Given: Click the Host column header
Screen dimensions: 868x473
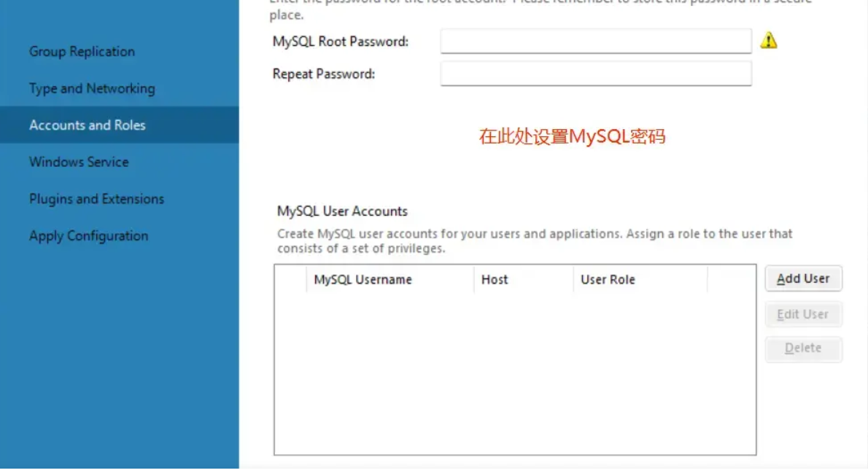Looking at the screenshot, I should pyautogui.click(x=524, y=279).
